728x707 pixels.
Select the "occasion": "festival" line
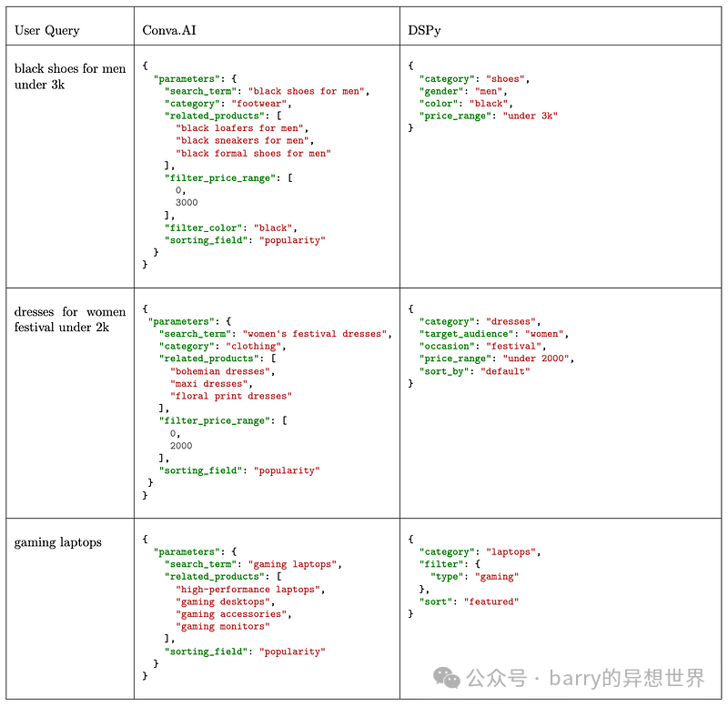pos(483,347)
